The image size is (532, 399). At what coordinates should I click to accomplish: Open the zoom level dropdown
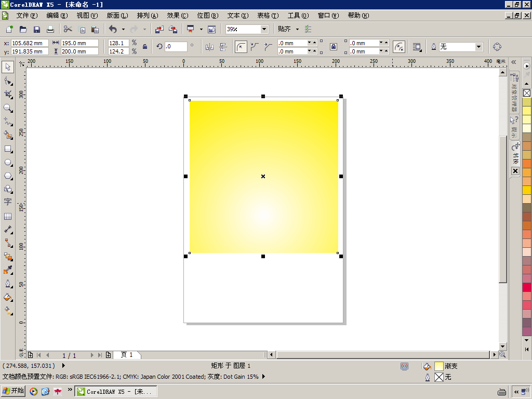pyautogui.click(x=264, y=29)
